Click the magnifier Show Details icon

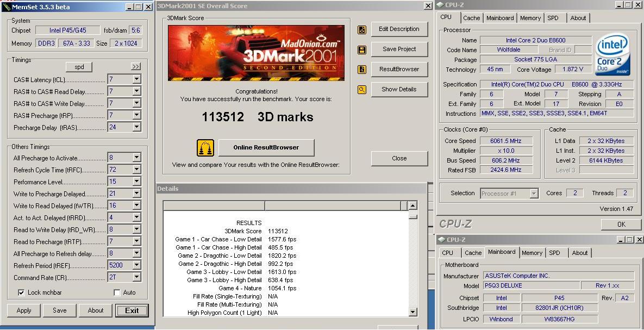pyautogui.click(x=362, y=89)
